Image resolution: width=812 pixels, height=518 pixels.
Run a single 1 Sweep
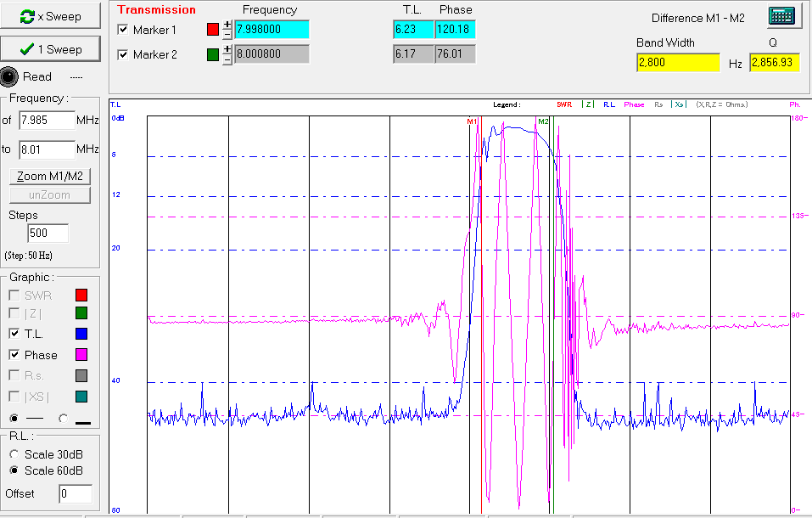[52, 49]
